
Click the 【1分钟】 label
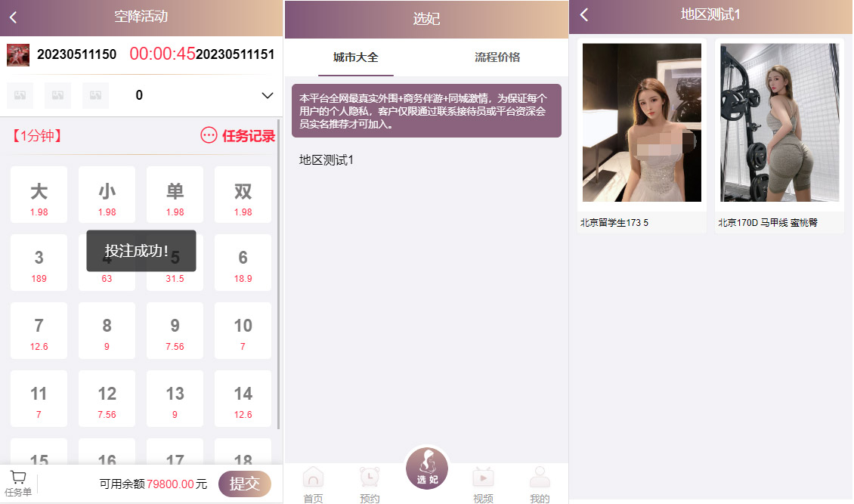coord(37,135)
